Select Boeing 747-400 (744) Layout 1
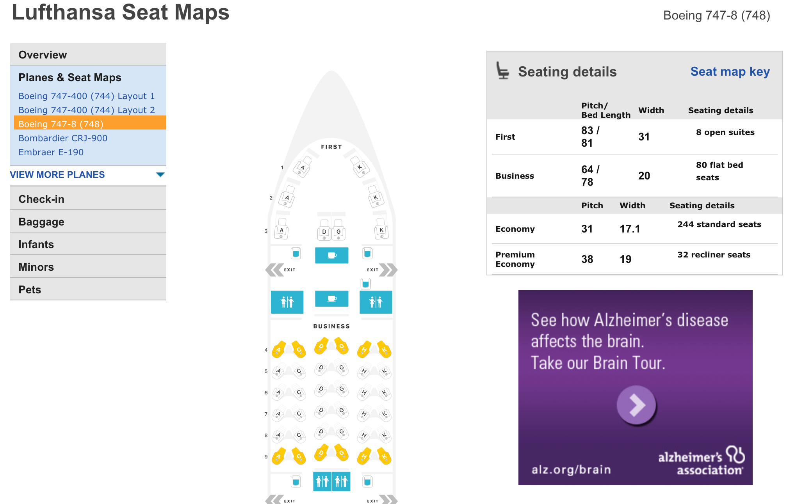812x504 pixels. [86, 96]
